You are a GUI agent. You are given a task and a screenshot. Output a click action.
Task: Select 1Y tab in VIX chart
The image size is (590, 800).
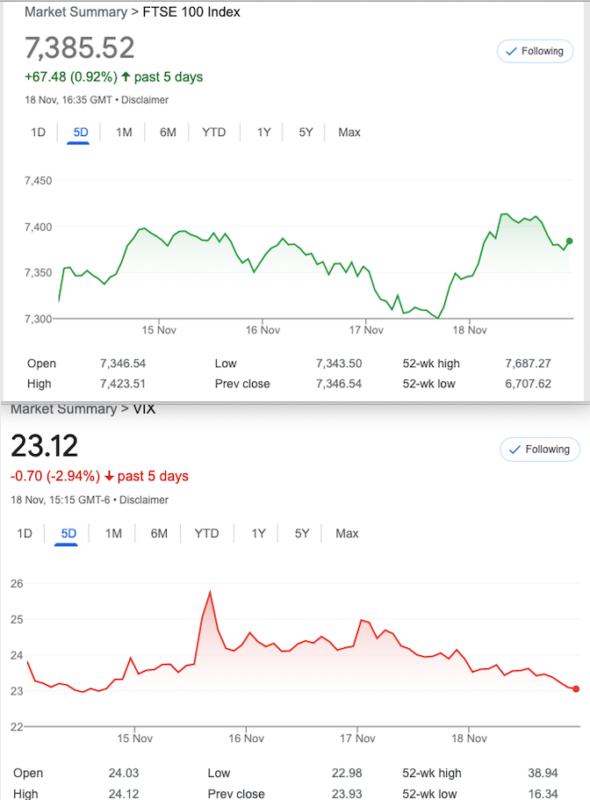tap(258, 534)
